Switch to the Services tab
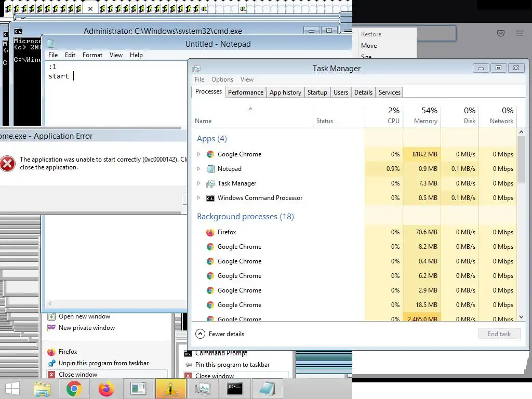This screenshot has width=532, height=399. (390, 92)
